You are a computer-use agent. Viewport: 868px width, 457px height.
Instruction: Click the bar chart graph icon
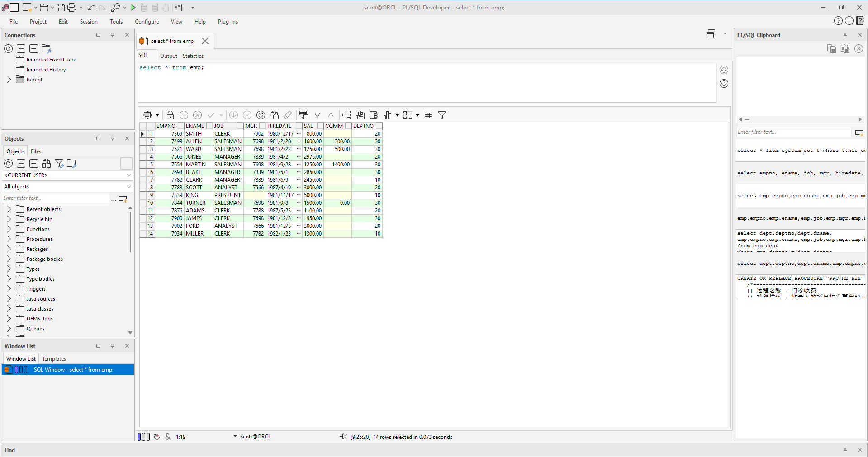click(388, 115)
